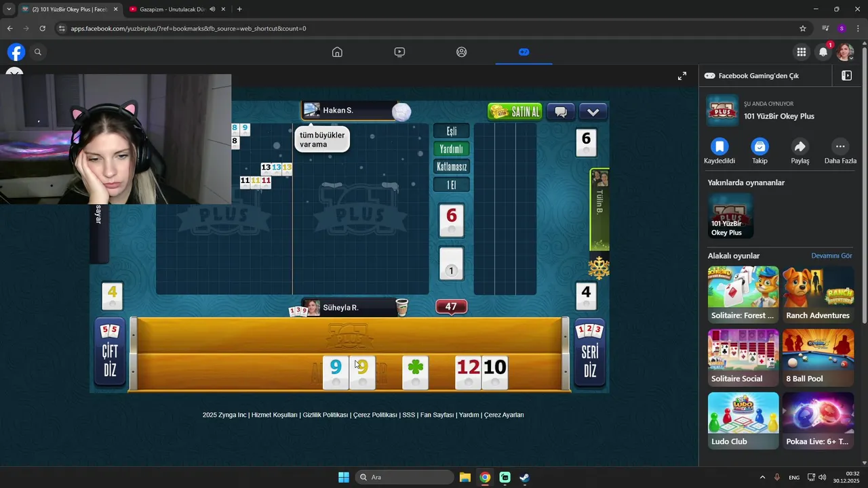868x488 pixels.
Task: Open Çerez Politikası footer link
Action: tap(375, 415)
